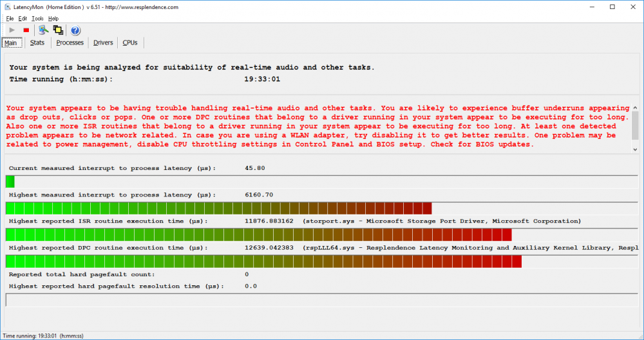Switch to the Stats tab
This screenshot has width=644, height=340.
point(37,42)
